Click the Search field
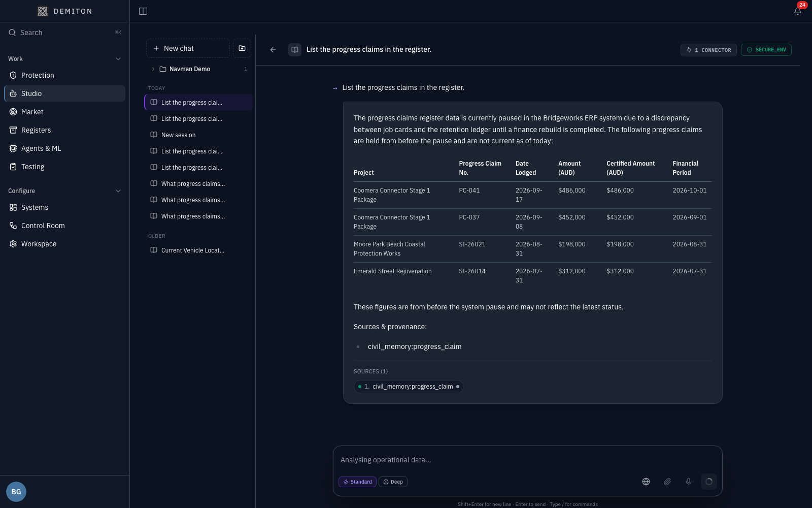Viewport: 812px width, 508px height. [x=64, y=33]
